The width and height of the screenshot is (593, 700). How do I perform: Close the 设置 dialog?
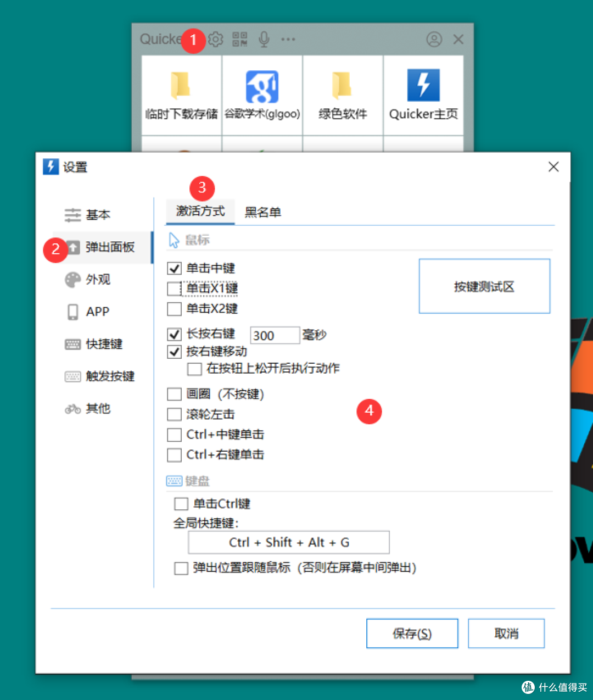coord(553,167)
